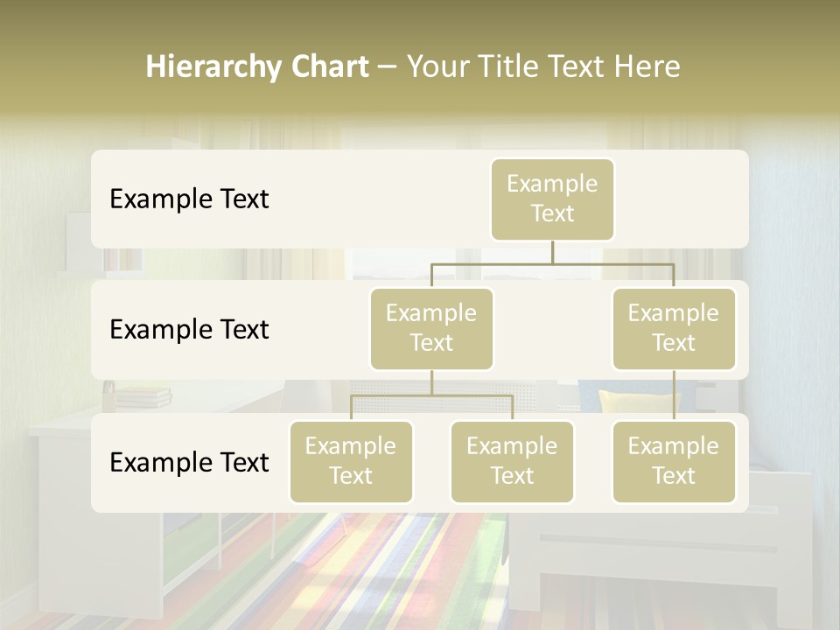
Task: Select the leftmost bottom-row Example Text box
Action: point(351,462)
